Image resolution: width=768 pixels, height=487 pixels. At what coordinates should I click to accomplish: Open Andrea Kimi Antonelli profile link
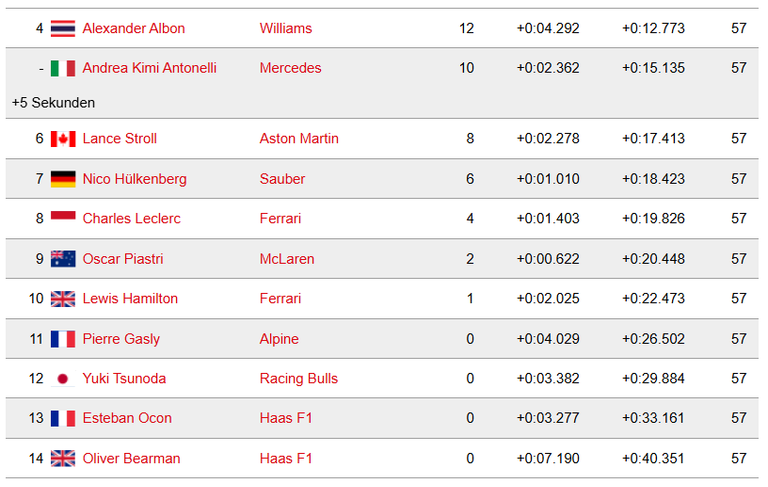[x=149, y=68]
